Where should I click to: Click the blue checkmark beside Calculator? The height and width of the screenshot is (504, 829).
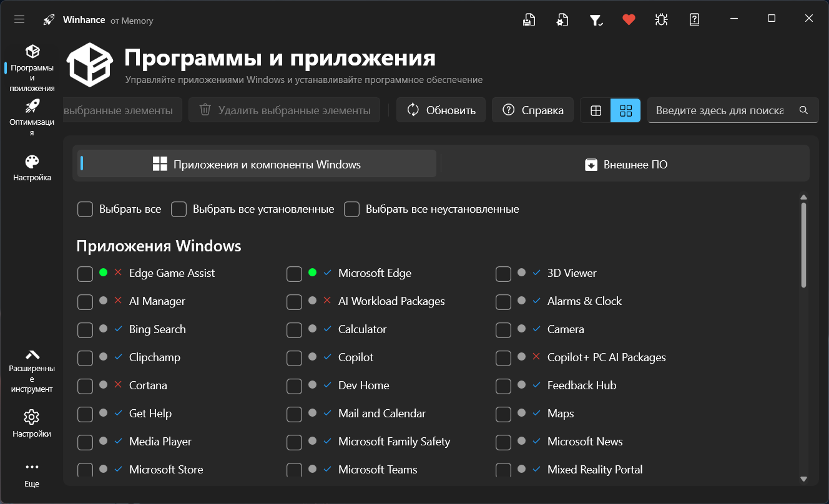pyautogui.click(x=327, y=329)
